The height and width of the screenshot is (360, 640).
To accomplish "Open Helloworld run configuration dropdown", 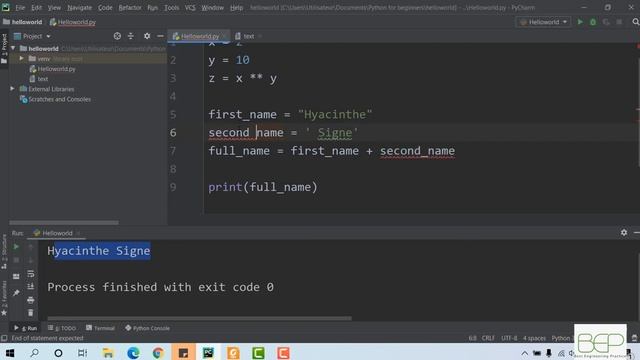I will point(543,22).
